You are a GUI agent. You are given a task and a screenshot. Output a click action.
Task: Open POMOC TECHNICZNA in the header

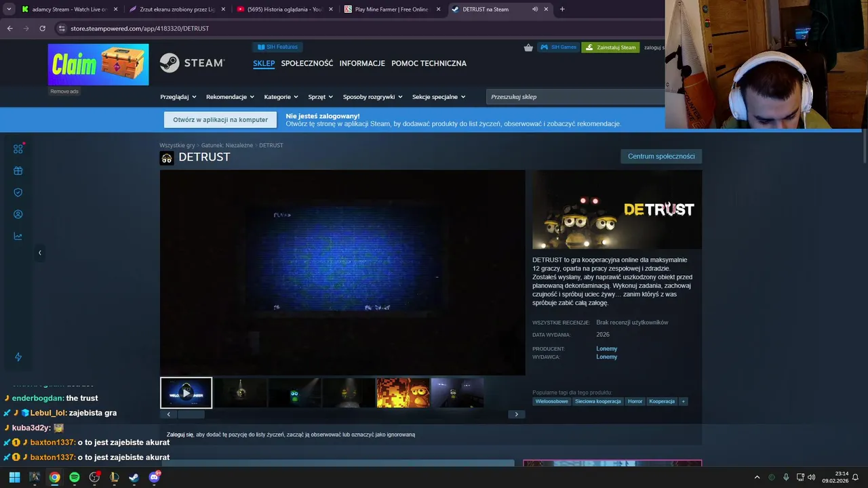[x=429, y=63]
